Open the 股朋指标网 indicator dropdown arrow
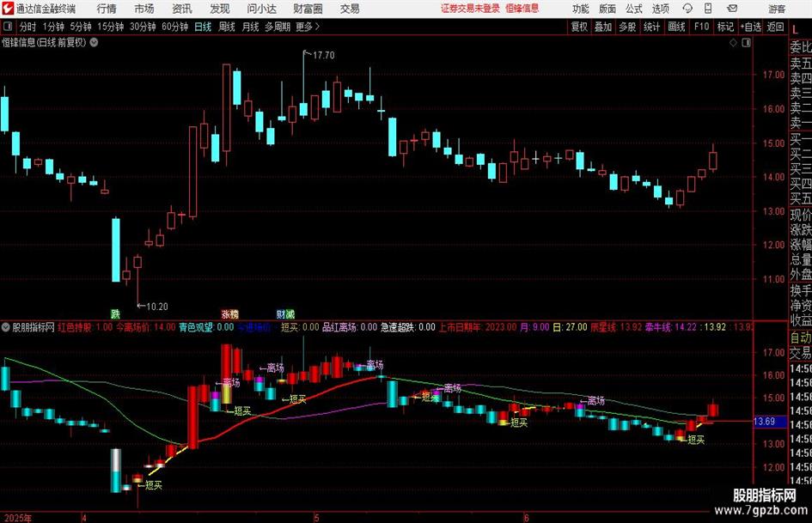The height and width of the screenshot is (523, 812). pos(6,326)
